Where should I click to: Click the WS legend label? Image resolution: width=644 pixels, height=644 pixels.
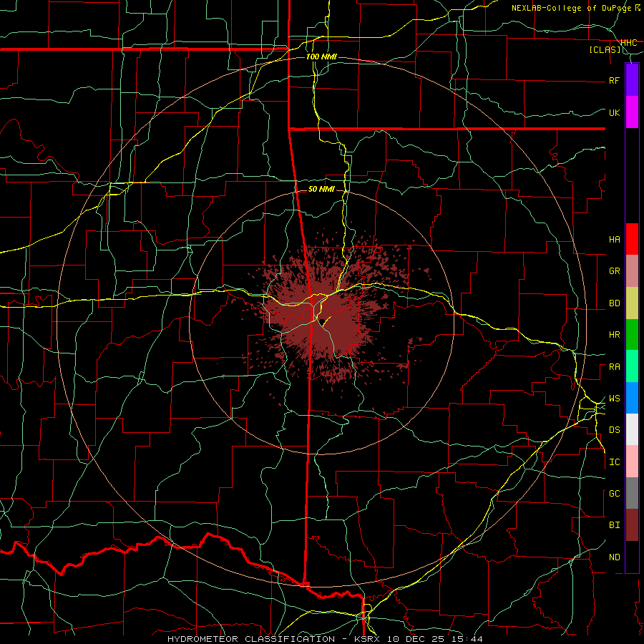[614, 399]
